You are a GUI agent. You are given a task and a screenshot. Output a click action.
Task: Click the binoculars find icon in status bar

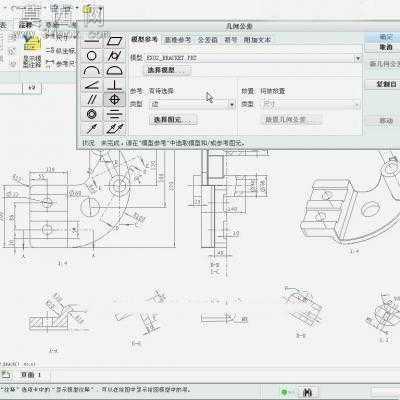(x=308, y=392)
